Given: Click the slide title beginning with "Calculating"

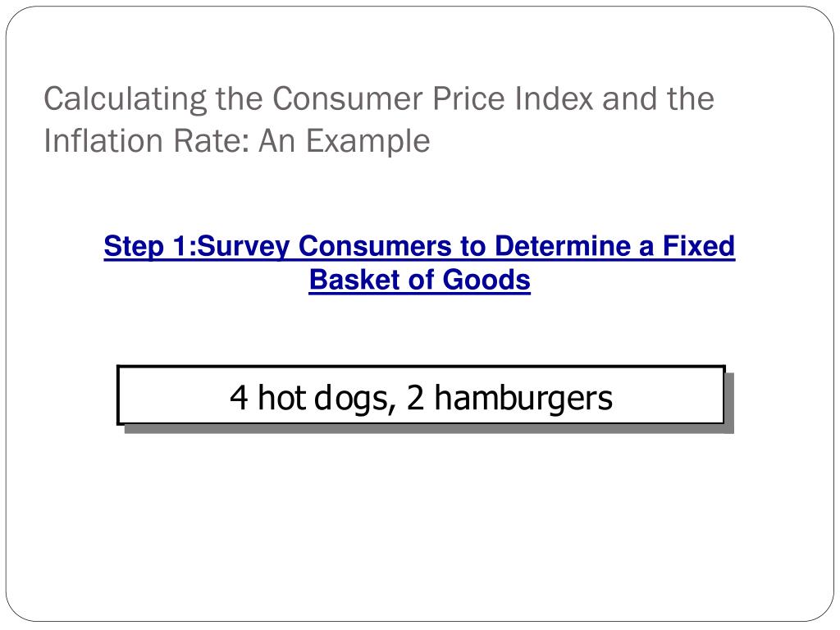Looking at the screenshot, I should coord(379,120).
